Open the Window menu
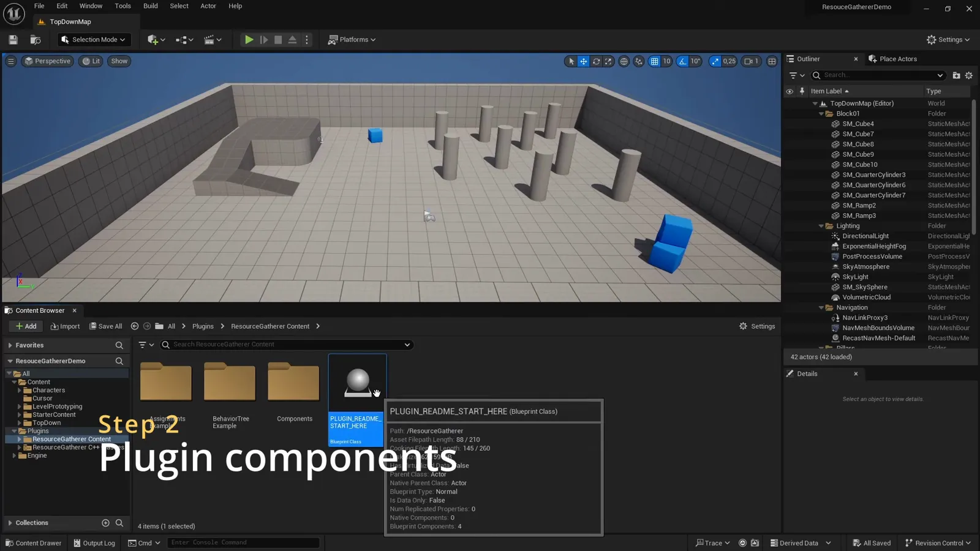Viewport: 980px width, 551px height. 91,6
